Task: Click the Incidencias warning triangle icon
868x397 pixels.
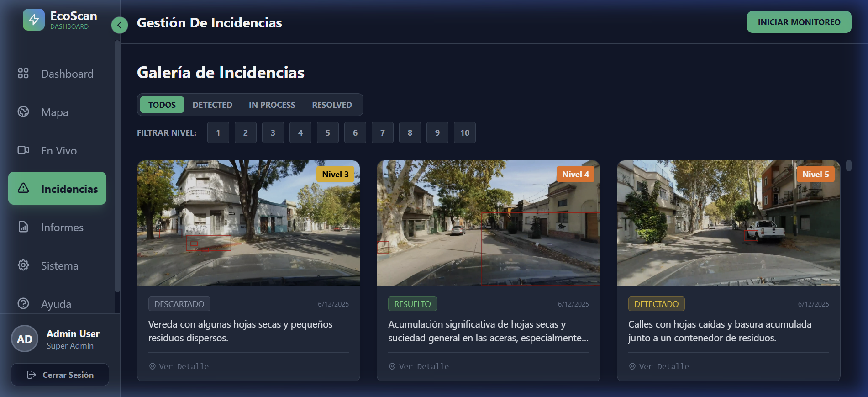Action: pyautogui.click(x=23, y=188)
